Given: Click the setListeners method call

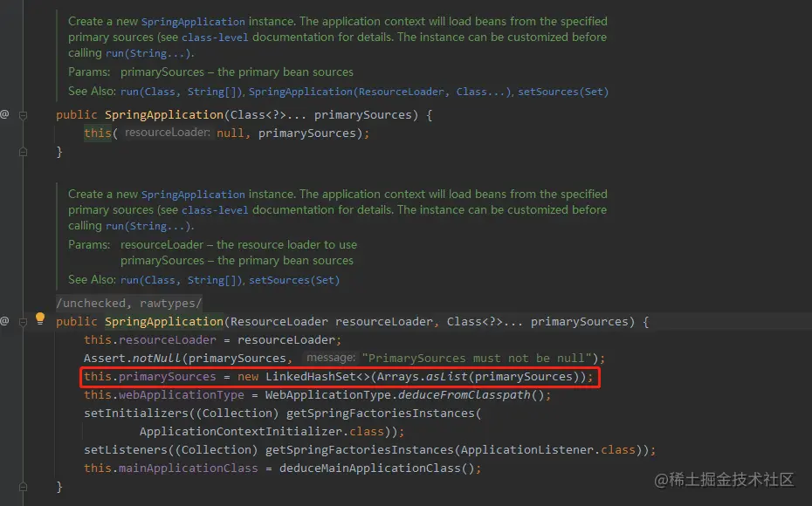Looking at the screenshot, I should click(126, 449).
